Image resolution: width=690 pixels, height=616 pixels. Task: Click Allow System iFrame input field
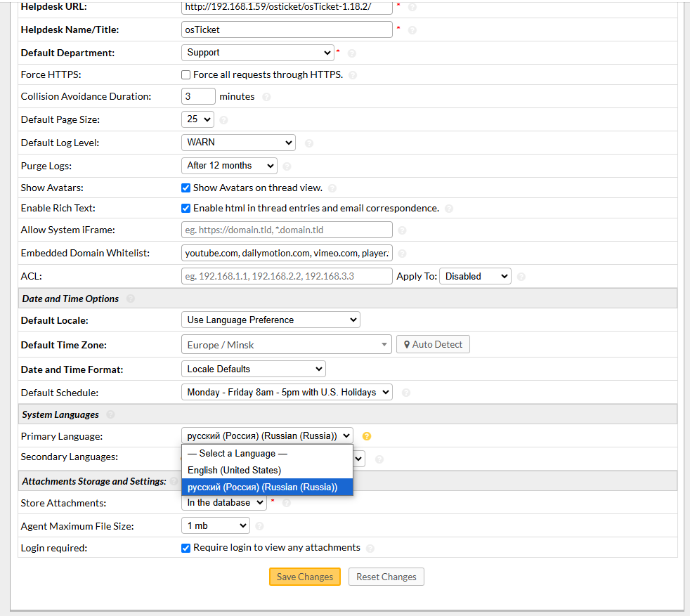pyautogui.click(x=287, y=230)
